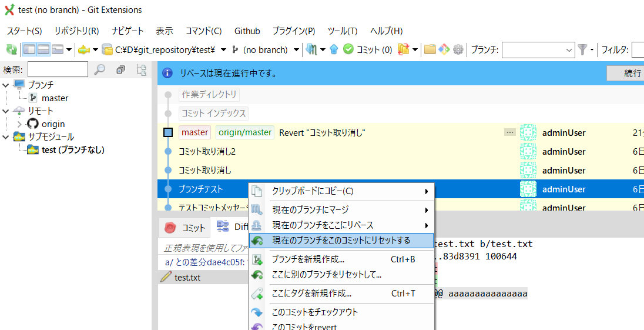
Task: Toggle the split view layout button
Action: pos(43,50)
